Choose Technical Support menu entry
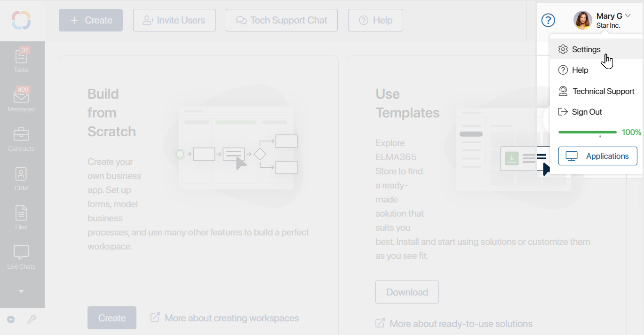Viewport: 644px width, 335px height. (596, 91)
